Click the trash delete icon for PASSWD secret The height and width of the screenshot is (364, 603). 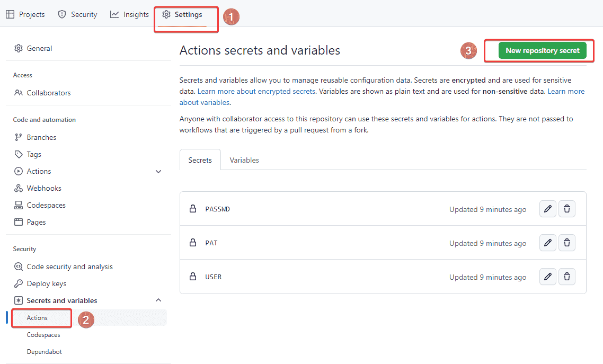[566, 209]
